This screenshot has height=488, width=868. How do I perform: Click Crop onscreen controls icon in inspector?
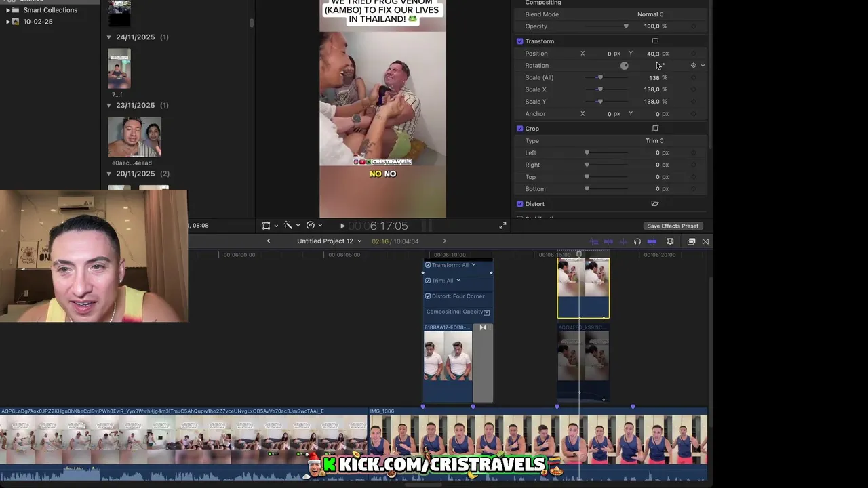655,128
